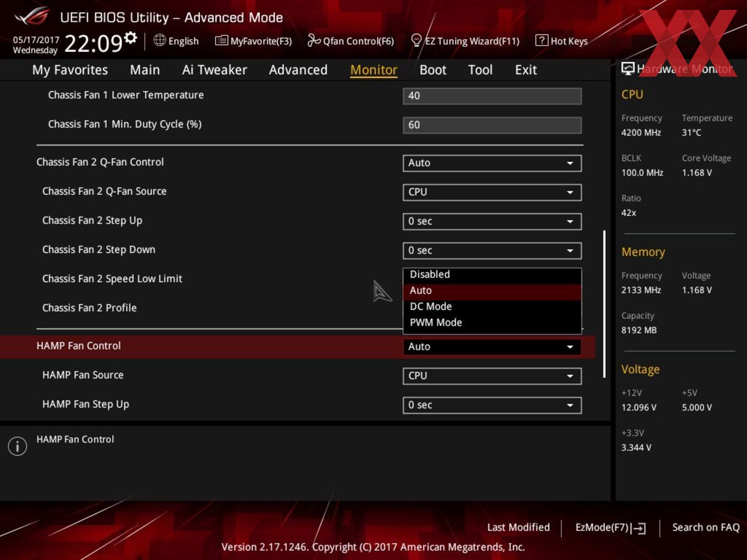Launch Qfan Control(F6) fan icon
The width and height of the screenshot is (747, 560).
point(314,40)
